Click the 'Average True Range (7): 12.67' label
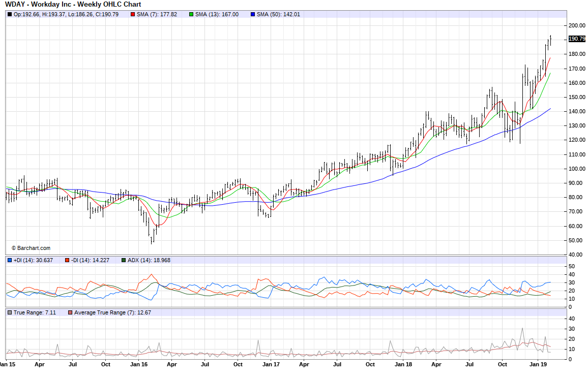 pyautogui.click(x=112, y=312)
